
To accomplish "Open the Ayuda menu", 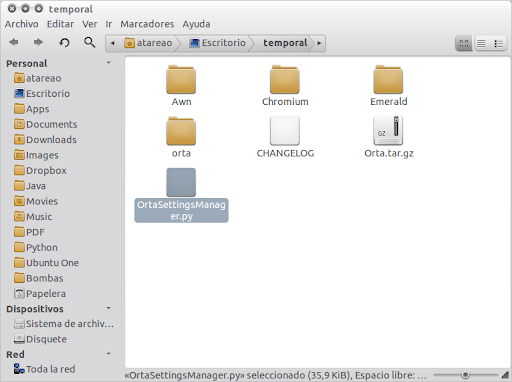I will (x=196, y=24).
